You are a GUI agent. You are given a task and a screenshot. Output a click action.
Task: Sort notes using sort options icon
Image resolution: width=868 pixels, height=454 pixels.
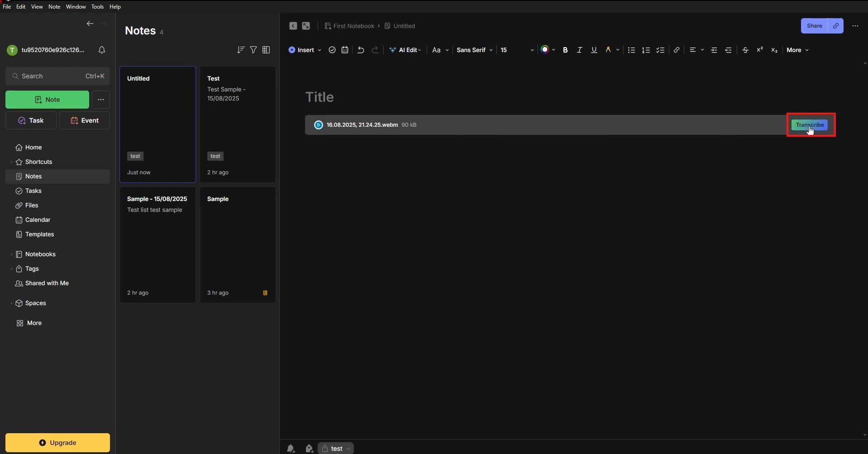coord(241,50)
